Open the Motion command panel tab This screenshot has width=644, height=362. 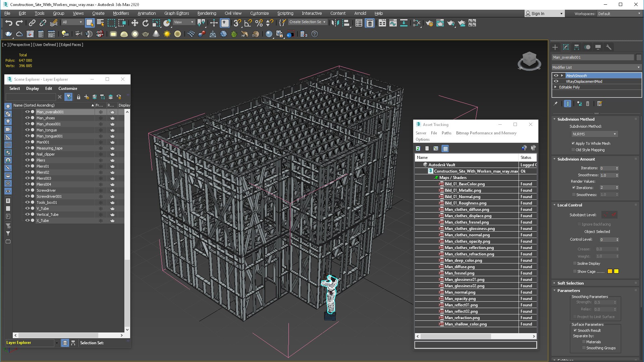click(587, 47)
